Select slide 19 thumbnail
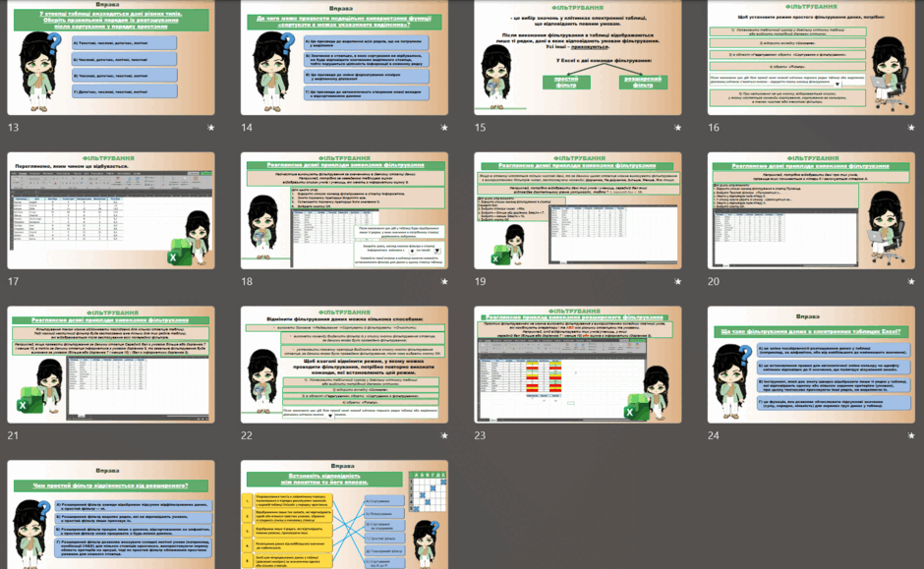The height and width of the screenshot is (569, 924). 578,211
